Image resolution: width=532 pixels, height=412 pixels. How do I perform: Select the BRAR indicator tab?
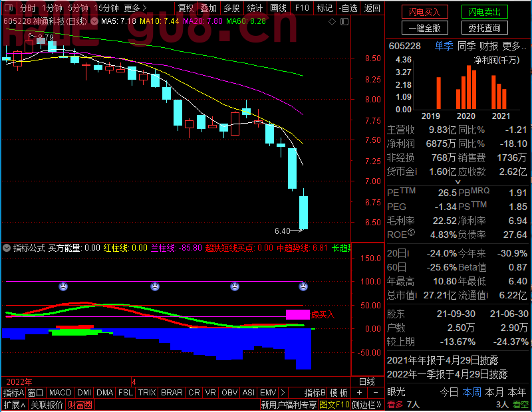coord(172,393)
